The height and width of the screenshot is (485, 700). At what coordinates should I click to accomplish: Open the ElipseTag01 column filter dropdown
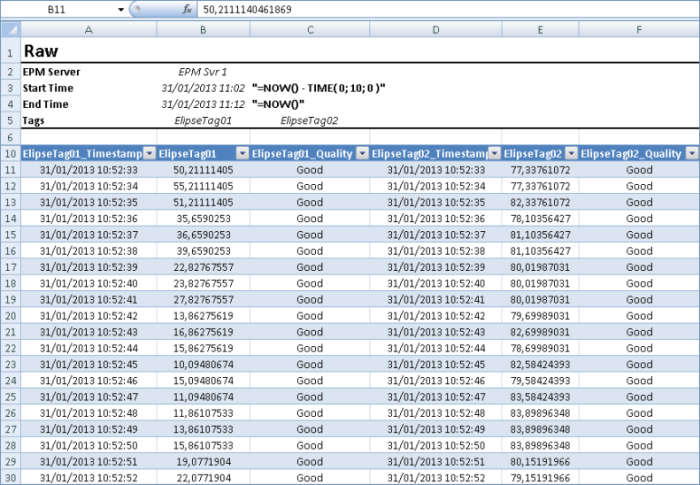[x=242, y=154]
